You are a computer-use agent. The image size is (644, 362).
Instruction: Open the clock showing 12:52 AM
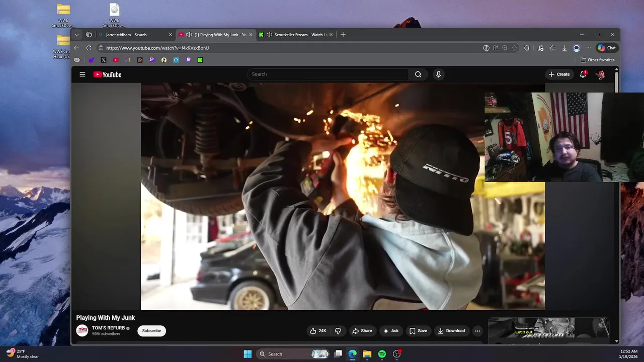pyautogui.click(x=627, y=354)
